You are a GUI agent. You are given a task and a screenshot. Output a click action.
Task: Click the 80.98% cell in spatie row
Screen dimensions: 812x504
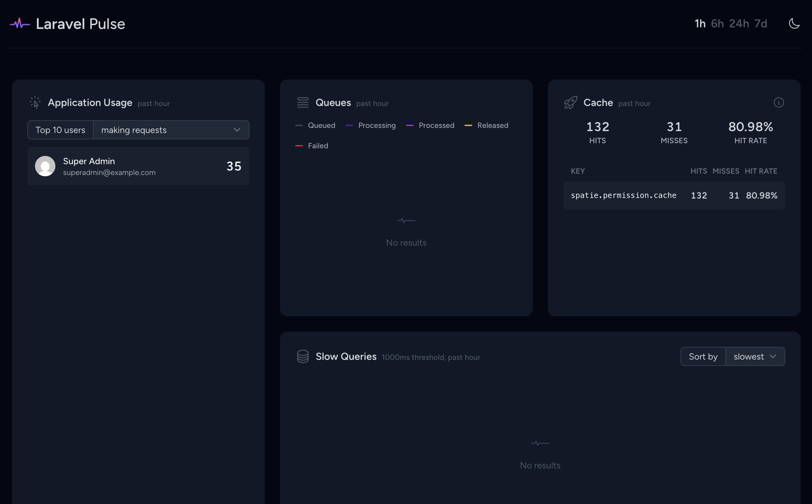point(761,195)
